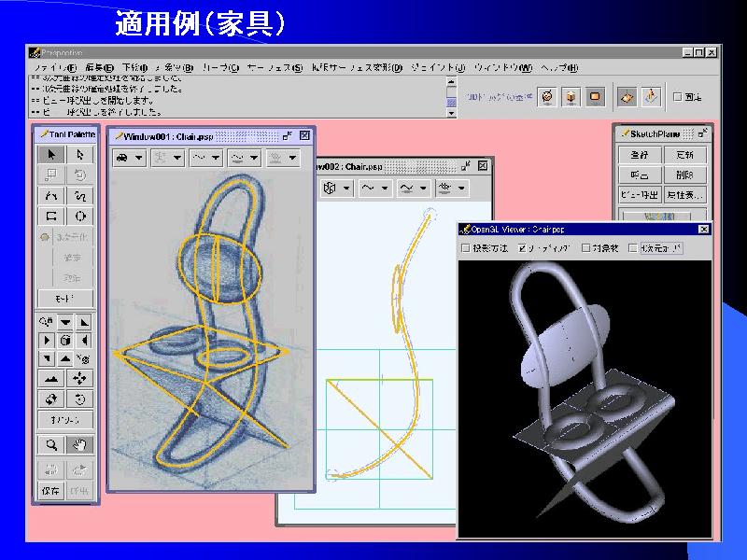
Task: Choose the hand pan tool
Action: point(80,444)
